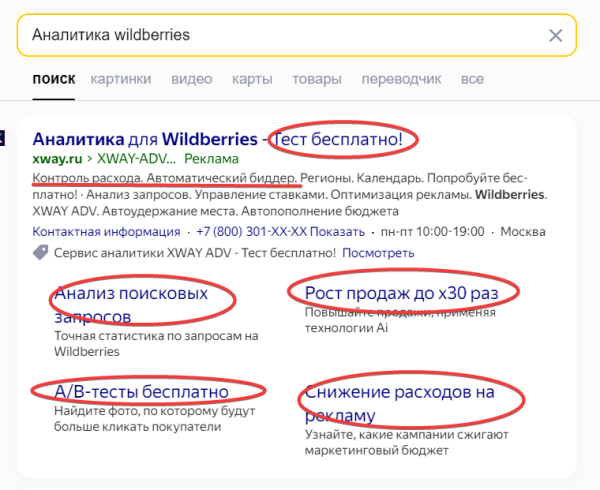
Task: Switch to the 'картинки' tab
Action: click(x=121, y=79)
